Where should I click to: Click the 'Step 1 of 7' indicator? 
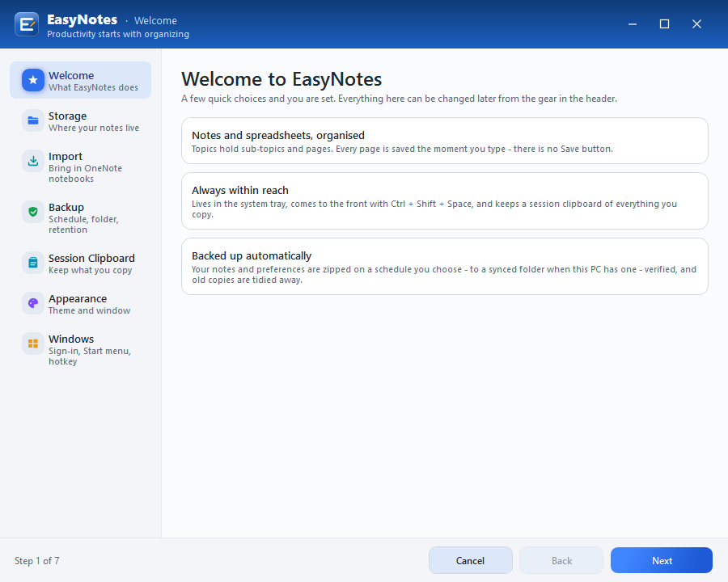36,561
